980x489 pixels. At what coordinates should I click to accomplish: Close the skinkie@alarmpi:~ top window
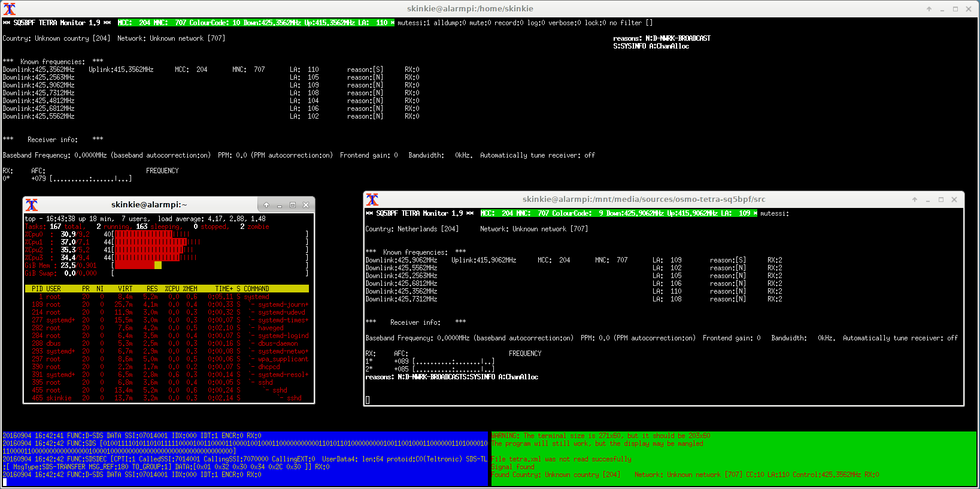click(306, 205)
